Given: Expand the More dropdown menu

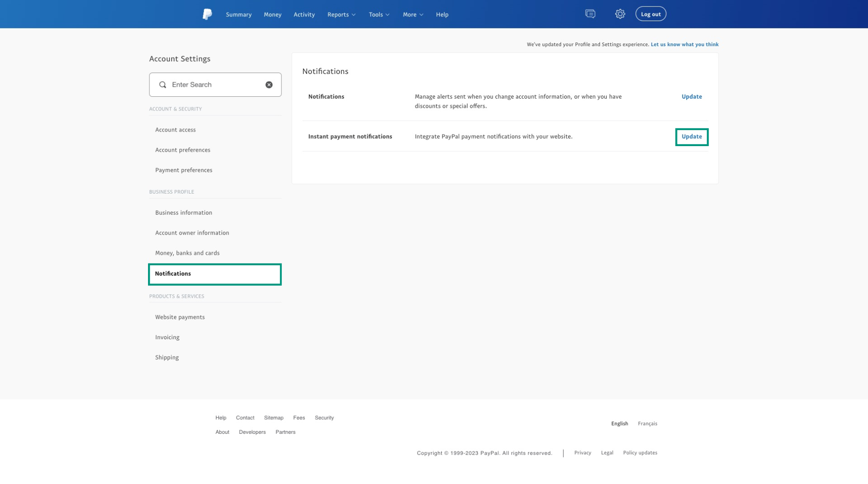Looking at the screenshot, I should coord(413,15).
